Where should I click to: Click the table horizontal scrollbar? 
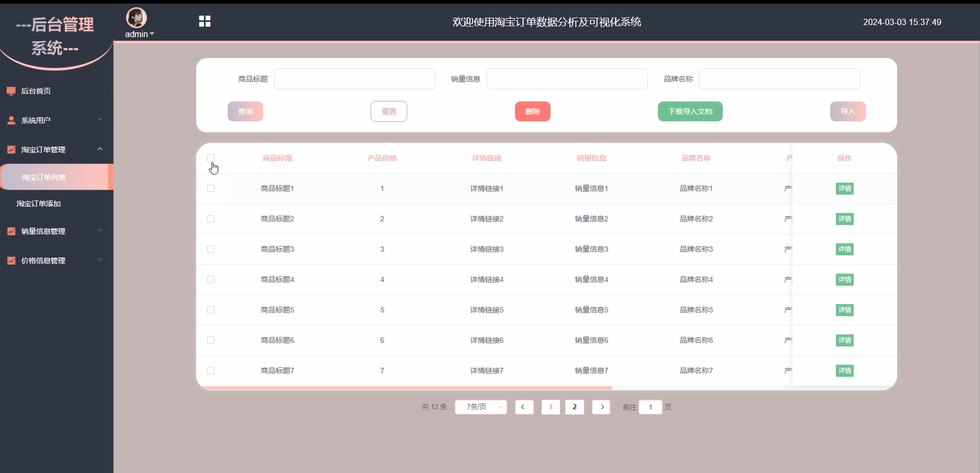405,387
